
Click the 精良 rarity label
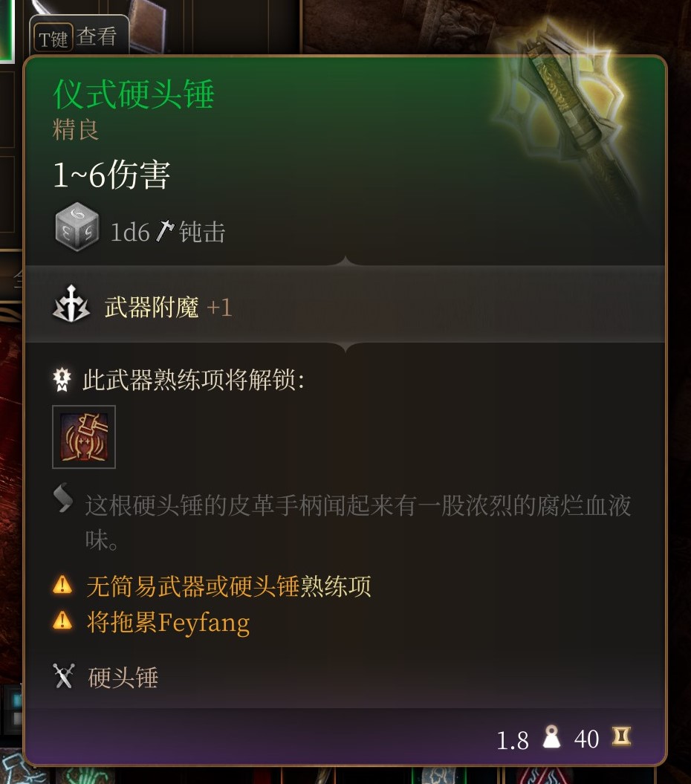click(76, 130)
